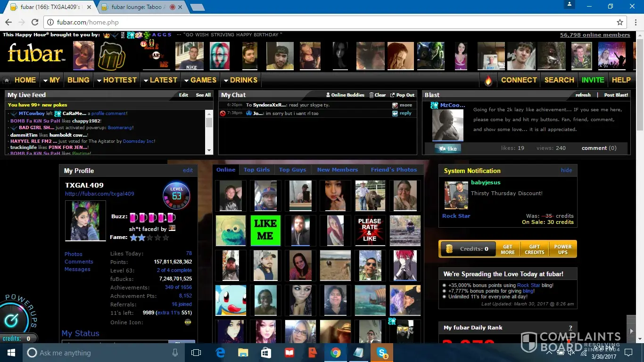
Task: Open the Chrome icon in the taskbar
Action: click(x=336, y=353)
